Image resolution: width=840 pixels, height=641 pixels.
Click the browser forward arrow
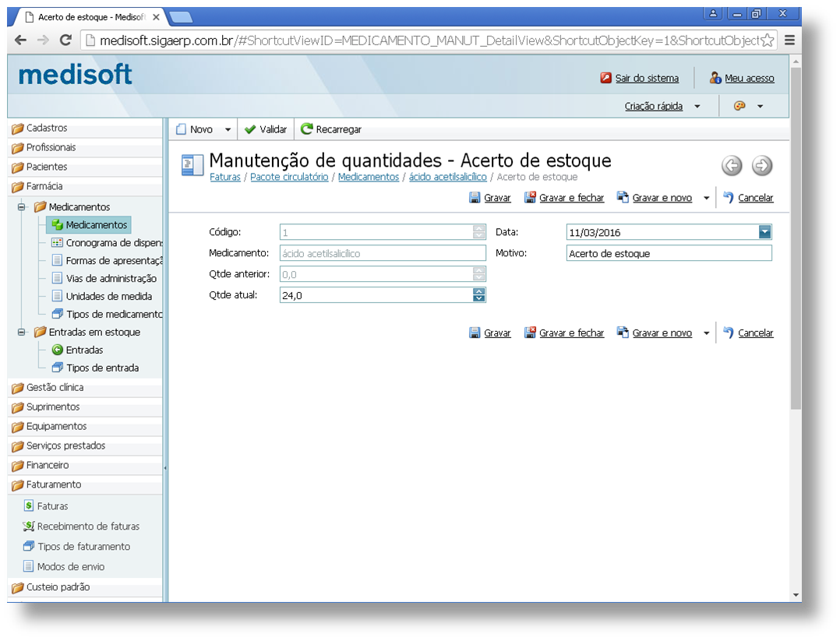point(44,41)
